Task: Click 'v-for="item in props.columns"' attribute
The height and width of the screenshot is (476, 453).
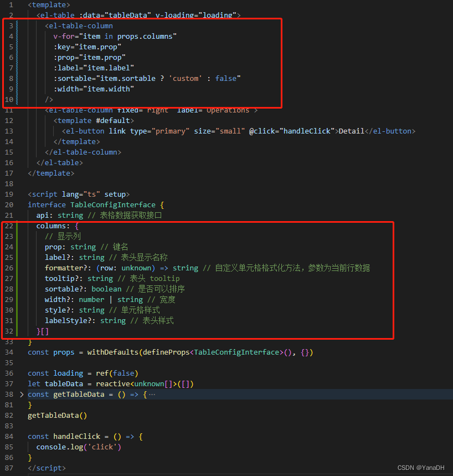Action: click(x=115, y=37)
